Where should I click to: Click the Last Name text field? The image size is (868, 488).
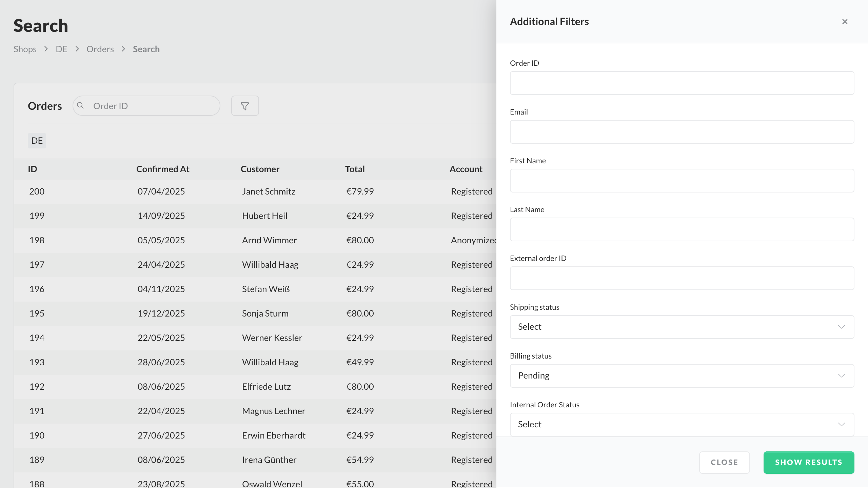coord(682,229)
